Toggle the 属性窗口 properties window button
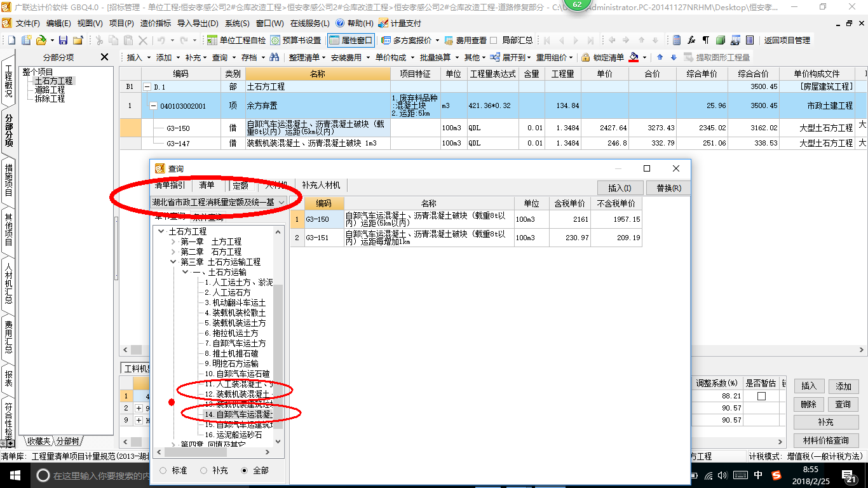Image resolution: width=868 pixels, height=488 pixels. pyautogui.click(x=351, y=40)
